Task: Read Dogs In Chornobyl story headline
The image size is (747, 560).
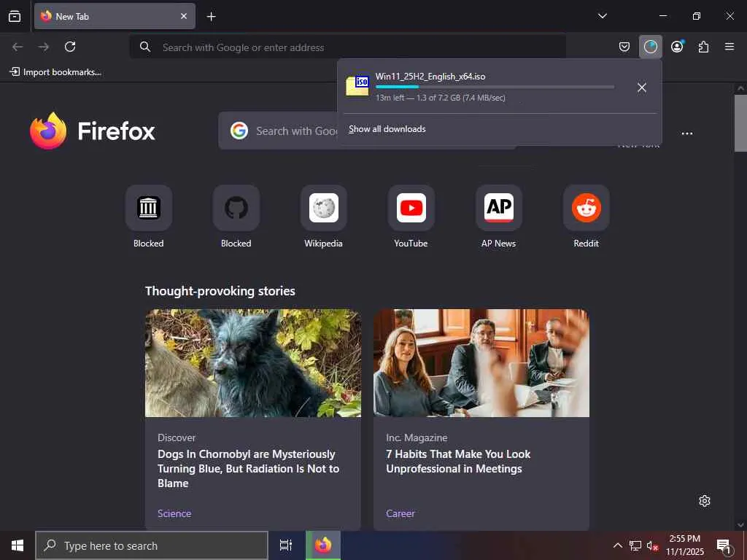Action: click(248, 469)
